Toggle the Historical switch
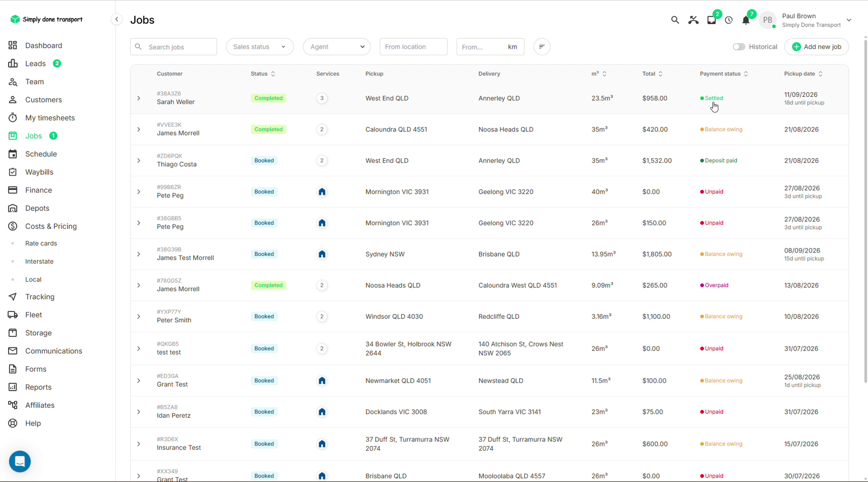The width and height of the screenshot is (868, 482). 738,47
